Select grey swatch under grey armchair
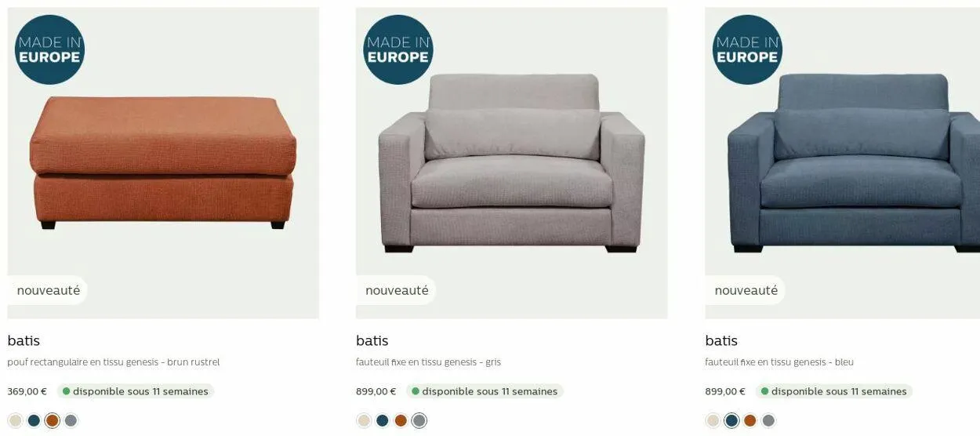The width and height of the screenshot is (980, 436). (x=419, y=420)
